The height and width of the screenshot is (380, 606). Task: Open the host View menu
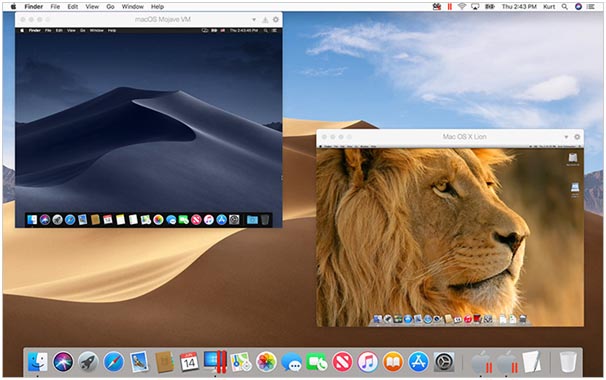point(92,7)
